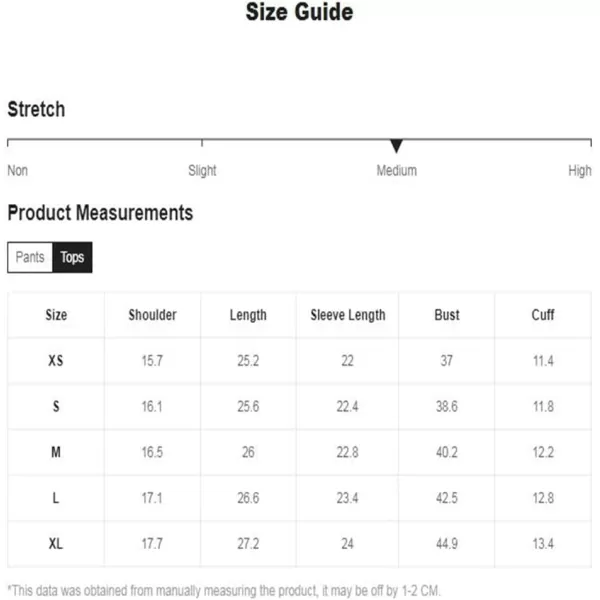Click the Stretch slider triangle marker
The height and width of the screenshot is (600, 600).
(396, 146)
